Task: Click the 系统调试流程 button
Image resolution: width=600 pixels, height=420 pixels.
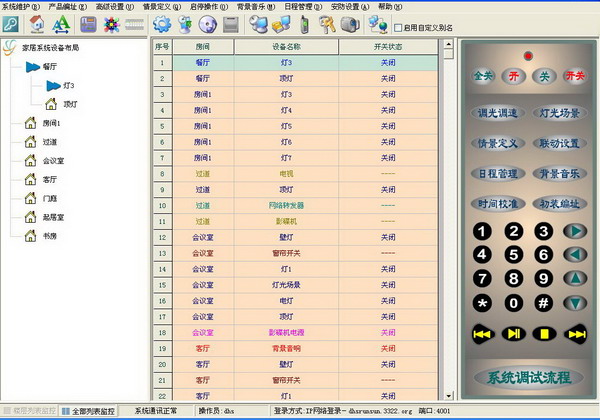Action: tap(529, 378)
